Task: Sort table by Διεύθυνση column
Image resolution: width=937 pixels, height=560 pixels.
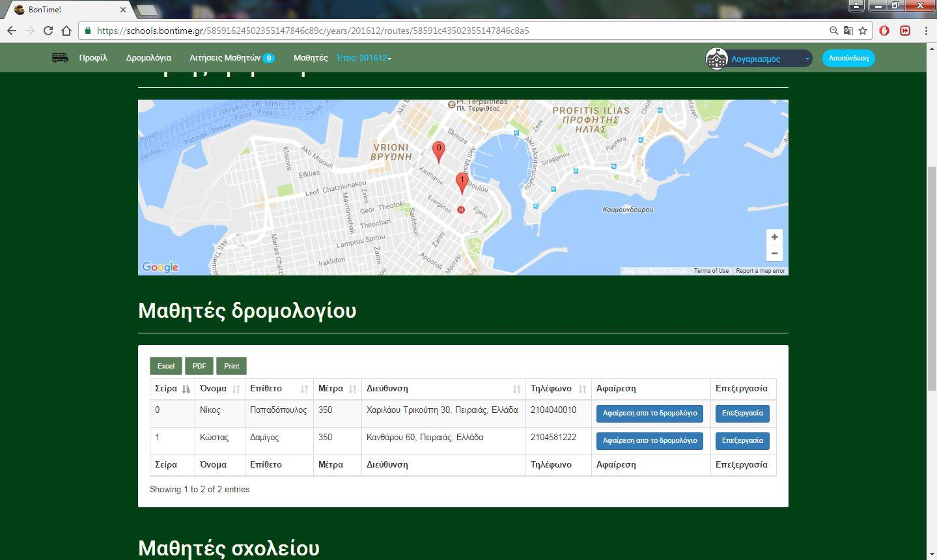Action: (x=443, y=389)
